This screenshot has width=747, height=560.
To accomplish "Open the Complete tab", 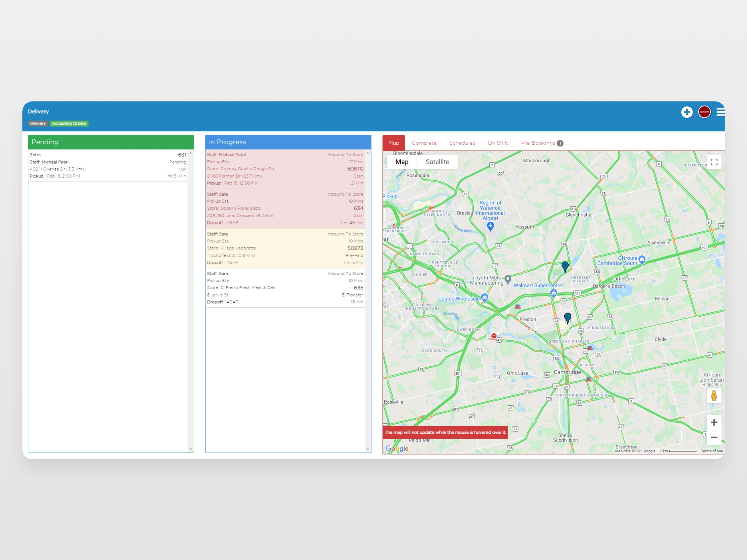I will tap(424, 143).
